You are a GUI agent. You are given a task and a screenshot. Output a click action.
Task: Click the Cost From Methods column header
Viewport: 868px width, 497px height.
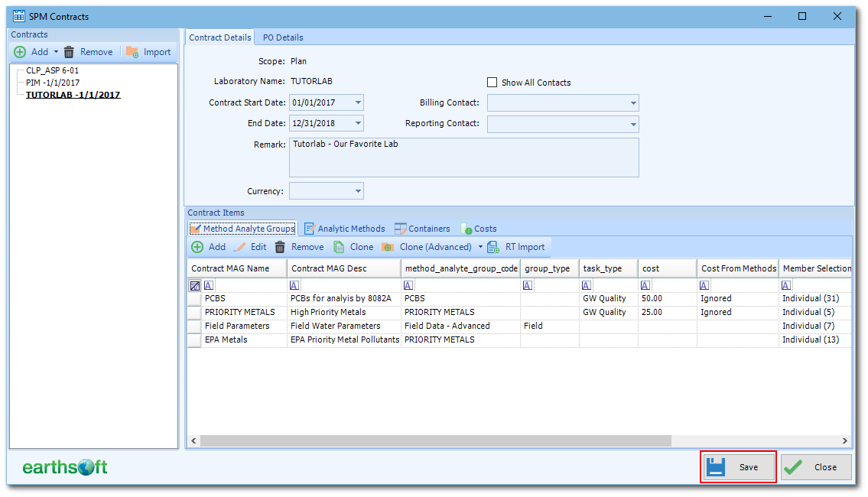click(x=738, y=268)
